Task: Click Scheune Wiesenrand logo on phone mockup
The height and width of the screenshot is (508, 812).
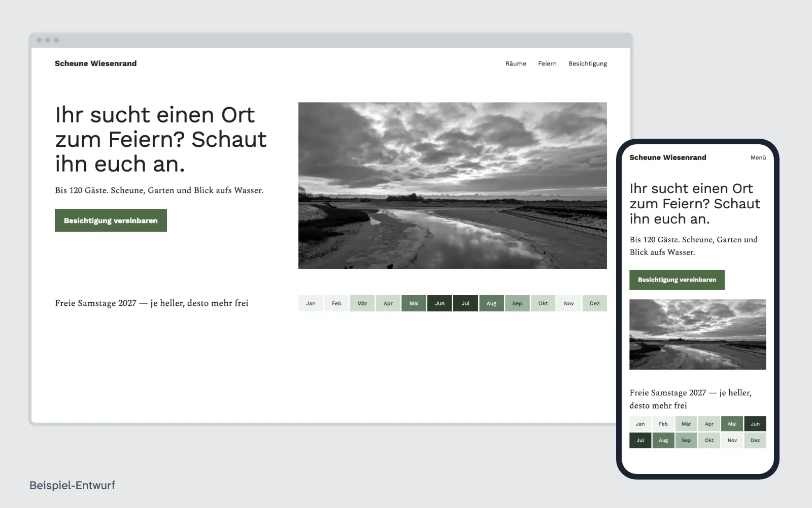Action: click(x=668, y=157)
